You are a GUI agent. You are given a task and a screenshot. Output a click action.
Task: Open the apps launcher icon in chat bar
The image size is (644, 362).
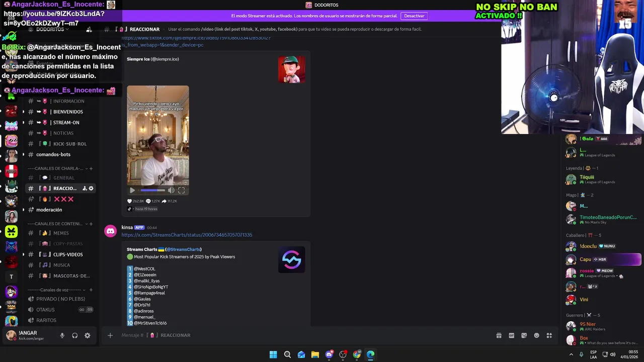(x=549, y=335)
